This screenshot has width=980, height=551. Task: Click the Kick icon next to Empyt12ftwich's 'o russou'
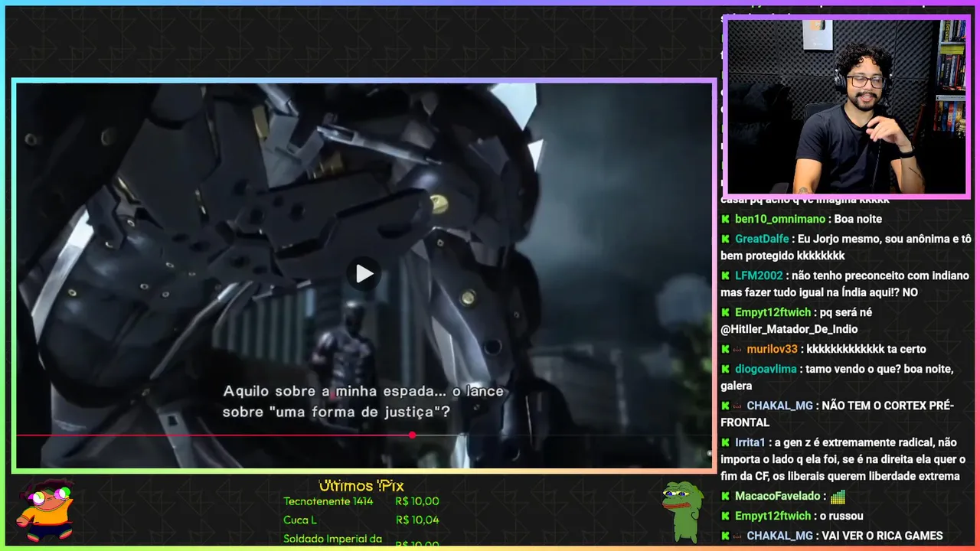pos(725,516)
